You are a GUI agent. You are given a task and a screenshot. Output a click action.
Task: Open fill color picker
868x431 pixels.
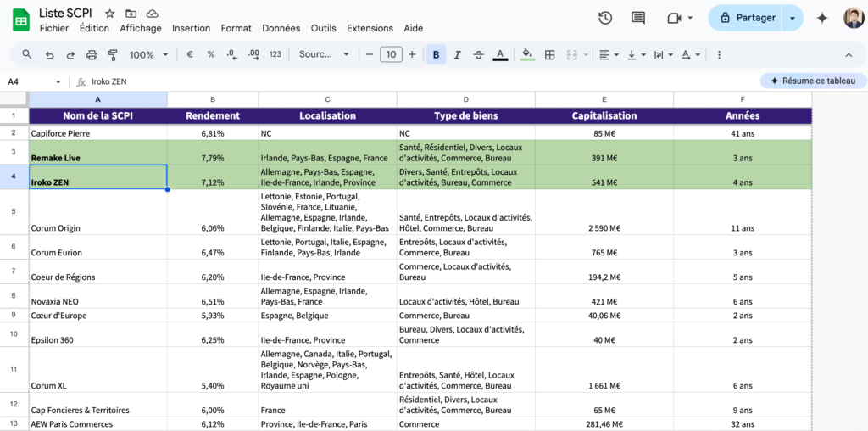pos(528,54)
